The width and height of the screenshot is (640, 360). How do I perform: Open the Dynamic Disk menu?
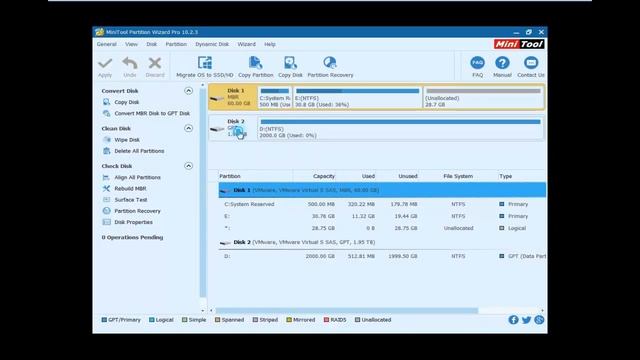click(212, 44)
